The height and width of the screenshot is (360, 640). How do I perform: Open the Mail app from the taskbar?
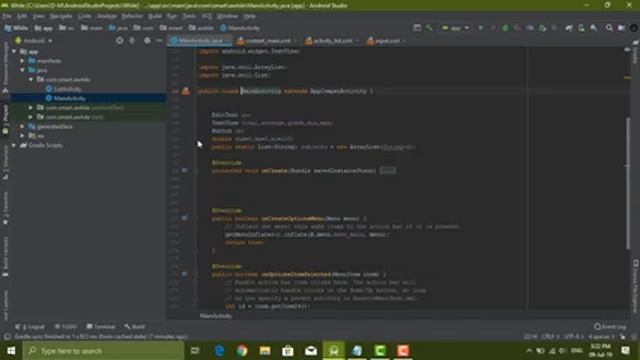click(311, 351)
